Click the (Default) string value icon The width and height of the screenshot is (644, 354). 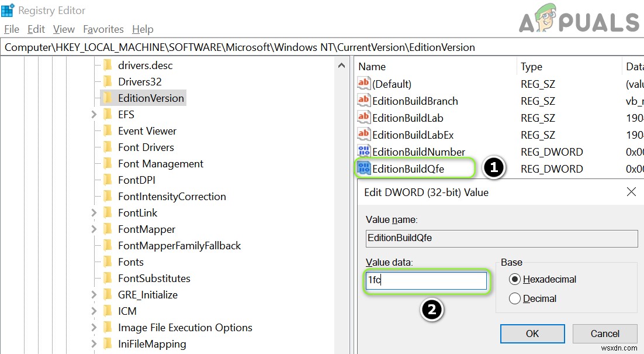click(363, 84)
